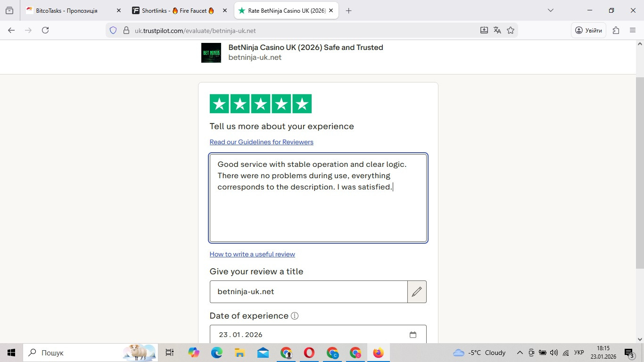Open How to write a useful review link

(x=252, y=254)
